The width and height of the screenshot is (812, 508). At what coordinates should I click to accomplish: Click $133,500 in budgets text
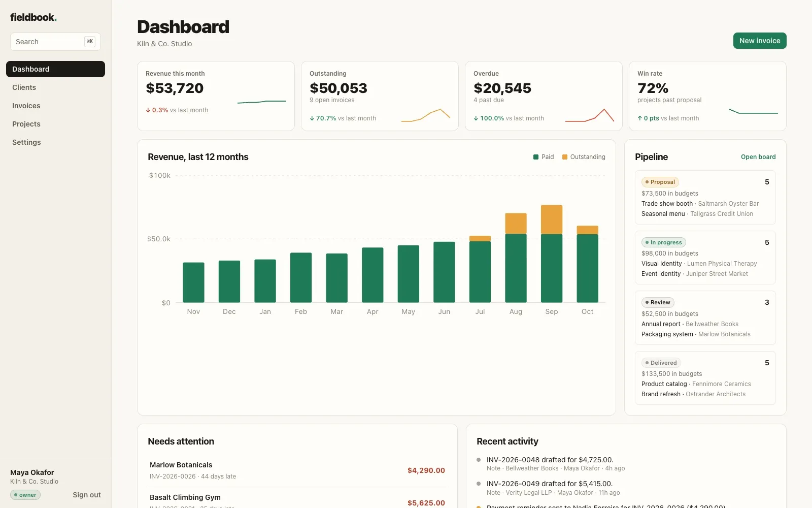click(672, 374)
